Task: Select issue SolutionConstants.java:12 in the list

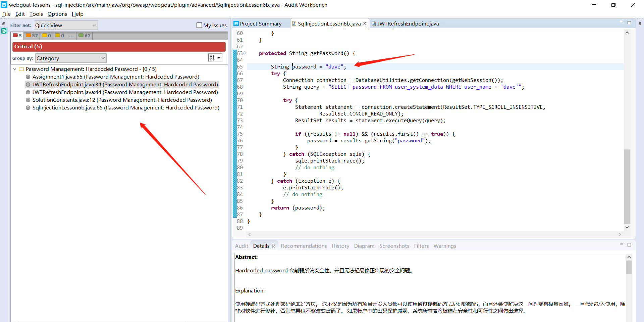Action: [x=122, y=100]
